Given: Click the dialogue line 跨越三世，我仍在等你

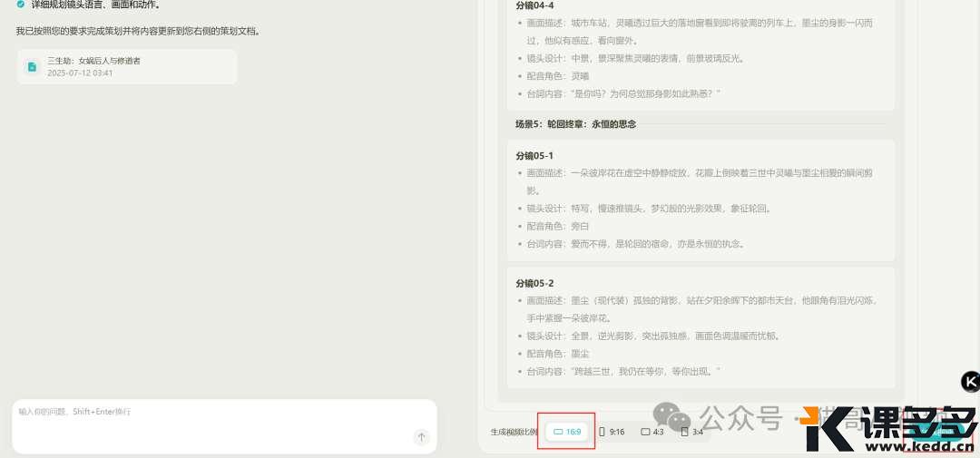Looking at the screenshot, I should click(x=623, y=371).
